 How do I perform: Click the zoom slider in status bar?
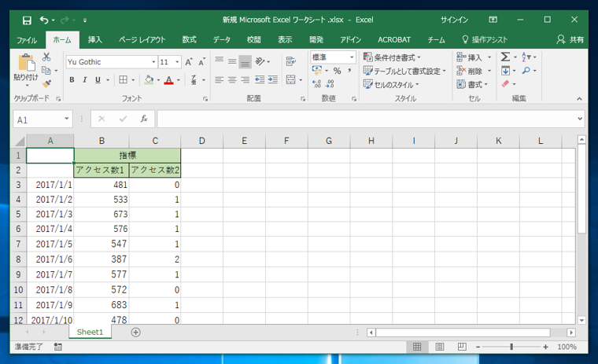pyautogui.click(x=511, y=347)
